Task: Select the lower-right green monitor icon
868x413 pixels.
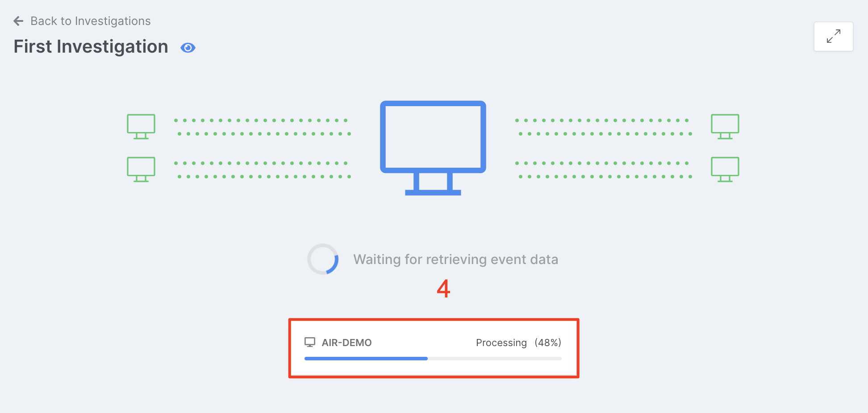Action: (725, 169)
